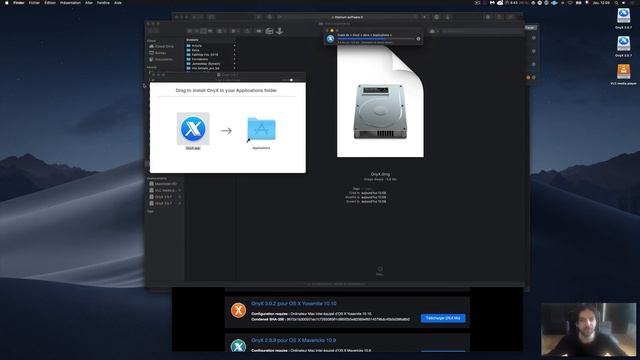Adjust the installer window icon size slider
The image size is (640, 360).
291,80
